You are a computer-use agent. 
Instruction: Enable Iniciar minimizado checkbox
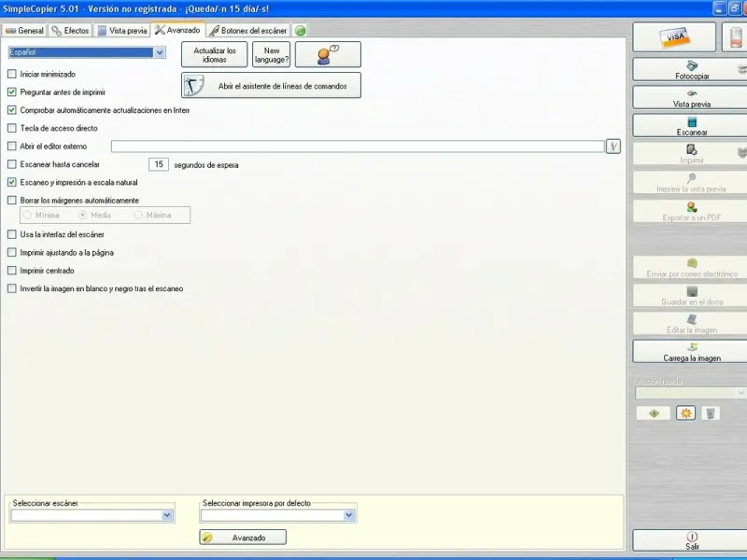click(x=12, y=74)
